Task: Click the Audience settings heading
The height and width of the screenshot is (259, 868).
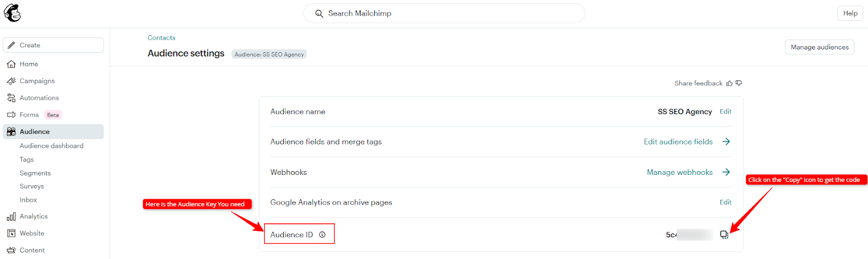Action: tap(186, 53)
